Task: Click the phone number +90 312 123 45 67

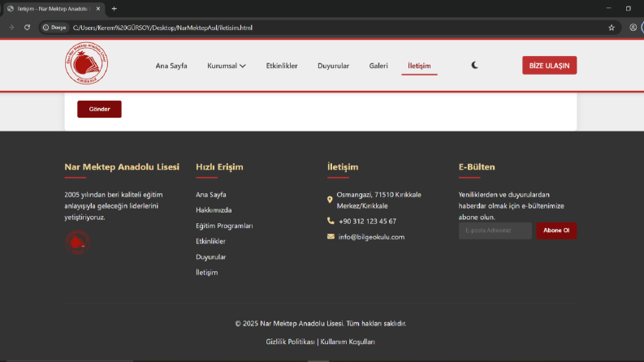Action: click(x=368, y=222)
